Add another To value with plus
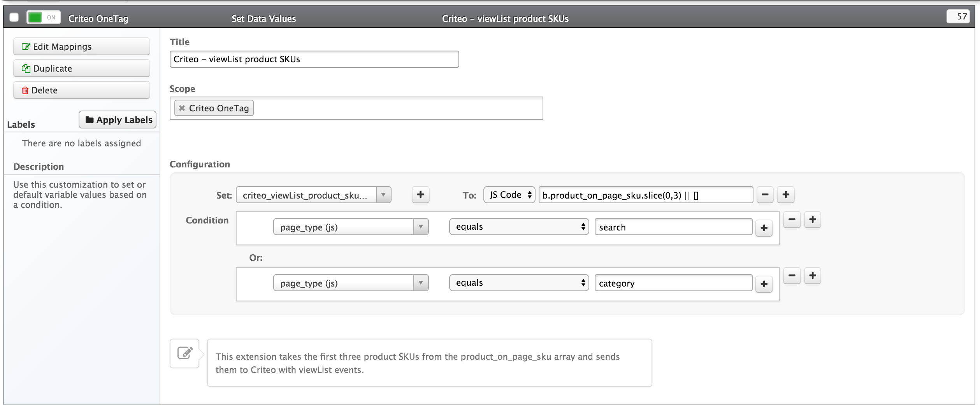Screen dimensions: 980x408 point(786,195)
